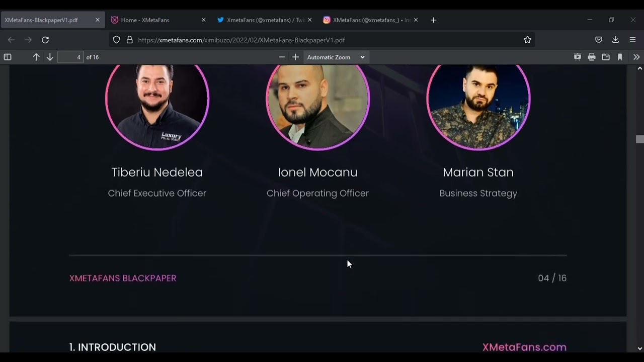The height and width of the screenshot is (362, 644).
Task: Open a new browser tab
Action: click(x=433, y=20)
